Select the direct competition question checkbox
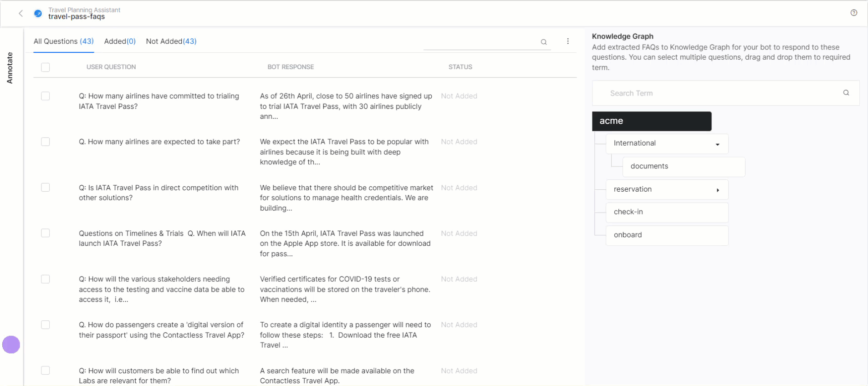This screenshot has height=386, width=868. (x=46, y=188)
